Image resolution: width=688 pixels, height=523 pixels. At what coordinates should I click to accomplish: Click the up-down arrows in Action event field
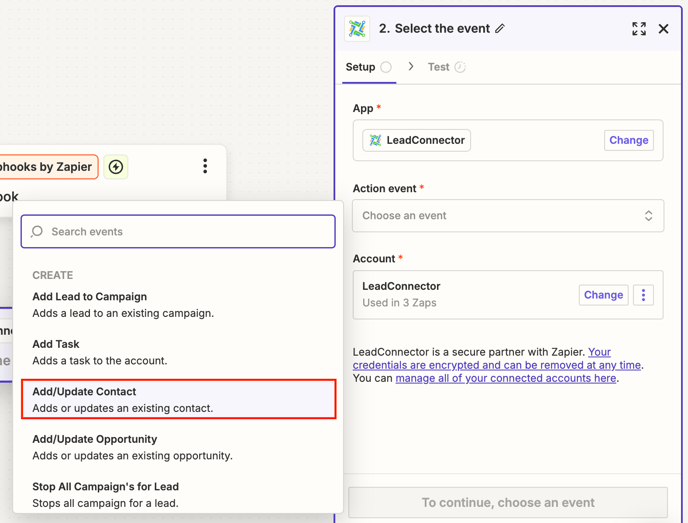click(x=649, y=216)
